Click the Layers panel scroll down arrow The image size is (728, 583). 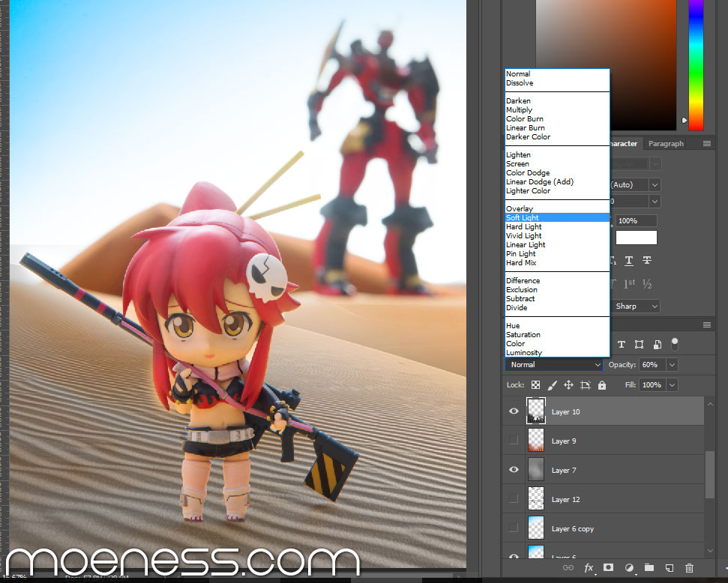pyautogui.click(x=710, y=551)
